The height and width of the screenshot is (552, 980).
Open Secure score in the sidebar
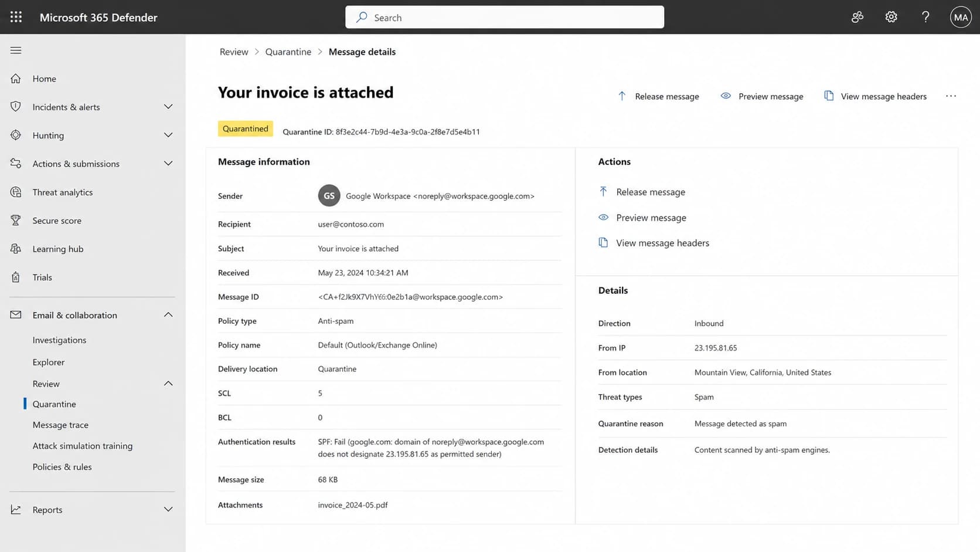click(x=57, y=221)
